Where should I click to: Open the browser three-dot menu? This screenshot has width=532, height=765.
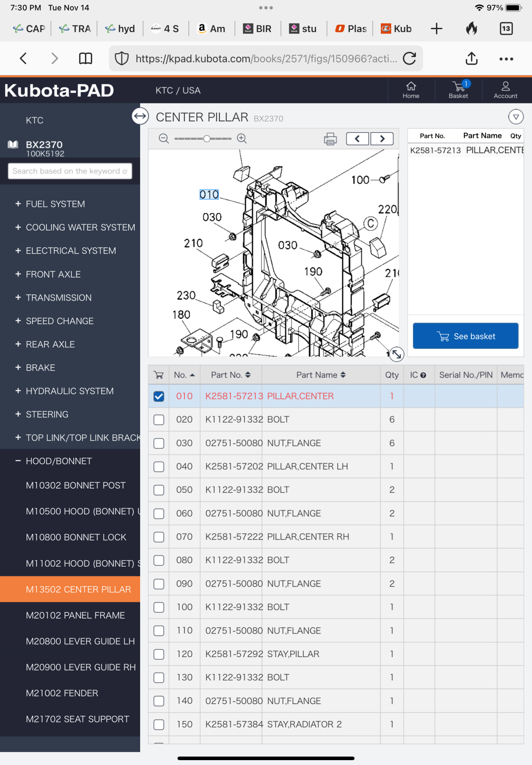point(506,59)
